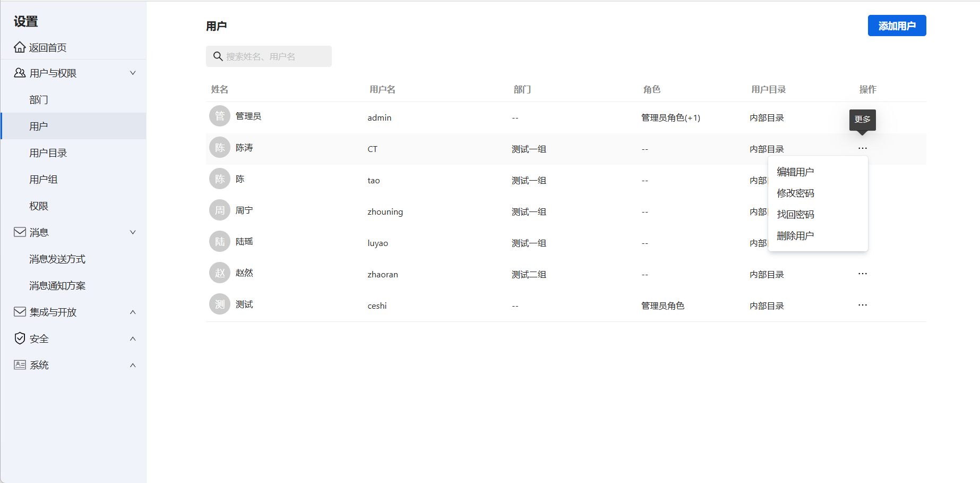Viewport: 980px width, 483px height.
Task: Choose 删除用户 in the open menu
Action: click(795, 235)
